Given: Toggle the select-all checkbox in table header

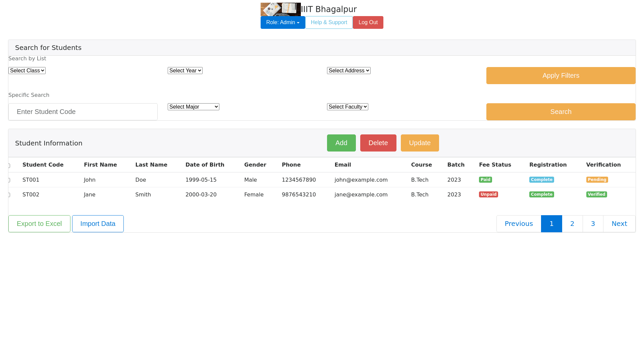Looking at the screenshot, I should point(9,166).
